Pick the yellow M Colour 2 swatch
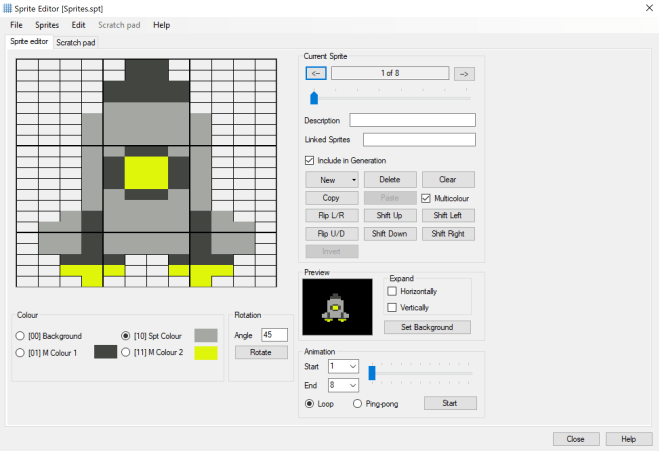This screenshot has height=451, width=659. click(206, 352)
